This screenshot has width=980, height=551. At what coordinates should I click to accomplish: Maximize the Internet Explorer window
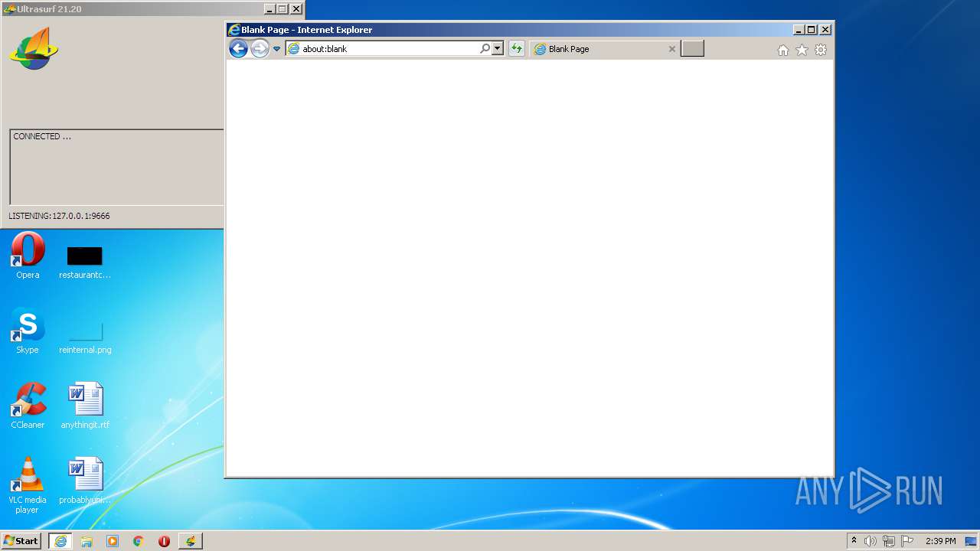pos(812,30)
